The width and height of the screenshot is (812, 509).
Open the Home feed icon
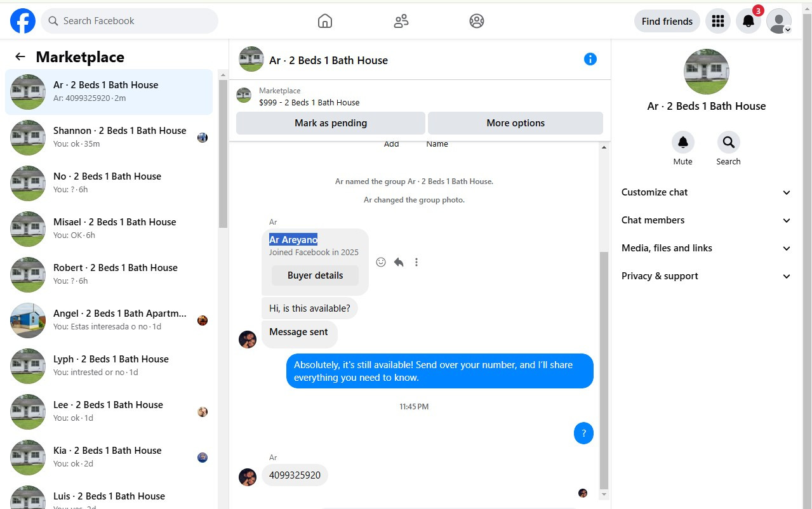coord(324,21)
